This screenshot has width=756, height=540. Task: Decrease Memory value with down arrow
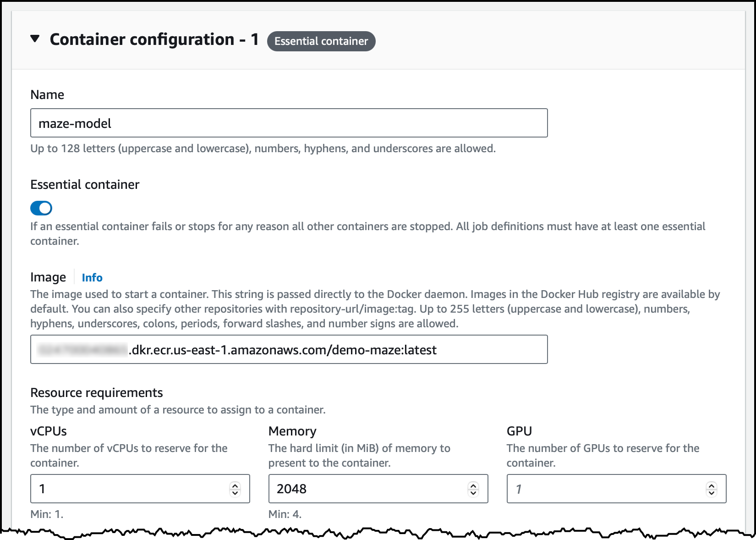[473, 493]
